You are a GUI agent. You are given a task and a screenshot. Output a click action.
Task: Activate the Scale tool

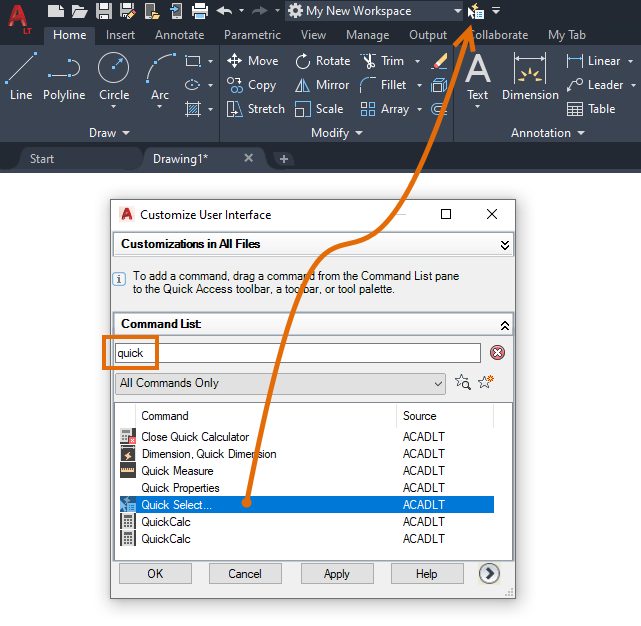tap(319, 109)
